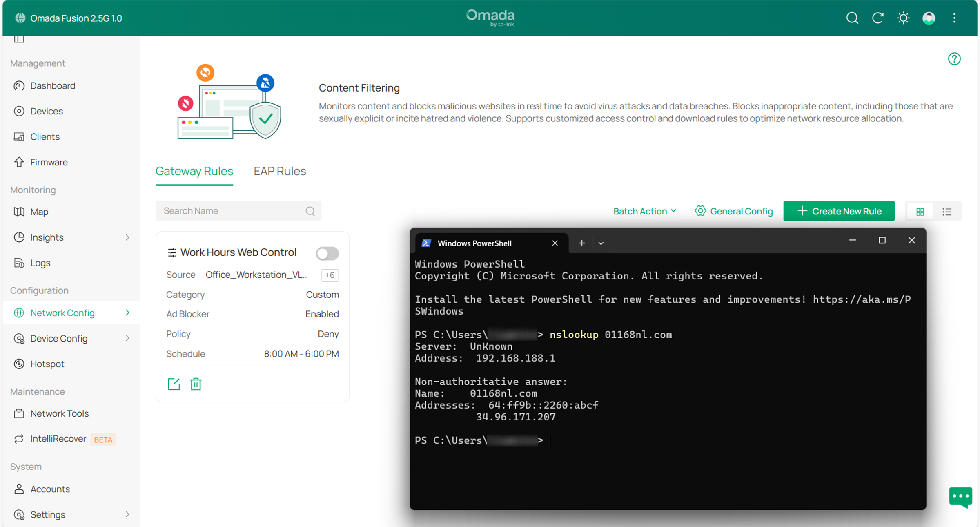Edit the Work Hours Web Control rule
Viewport: 980px width, 527px height.
174,384
